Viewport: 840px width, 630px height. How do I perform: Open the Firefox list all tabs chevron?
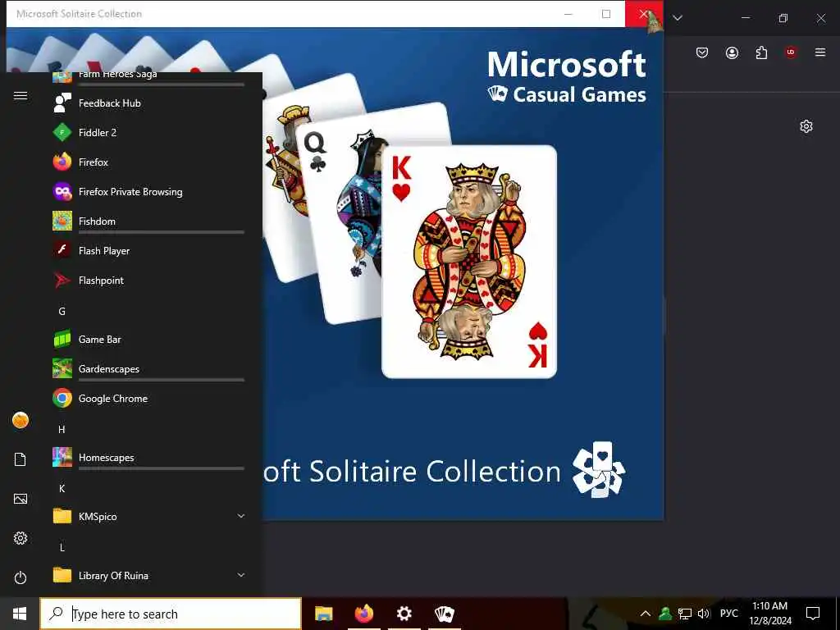coord(678,18)
